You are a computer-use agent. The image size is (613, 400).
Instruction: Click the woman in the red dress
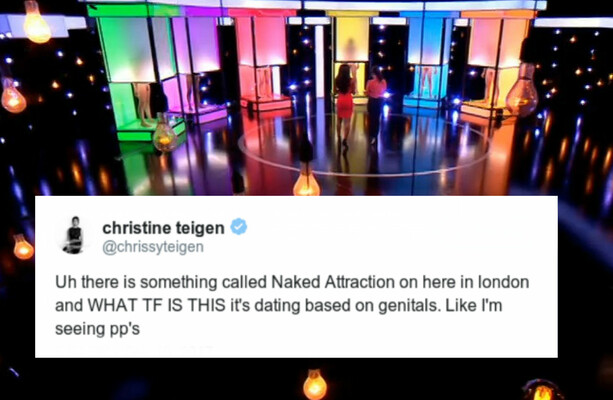[345, 106]
